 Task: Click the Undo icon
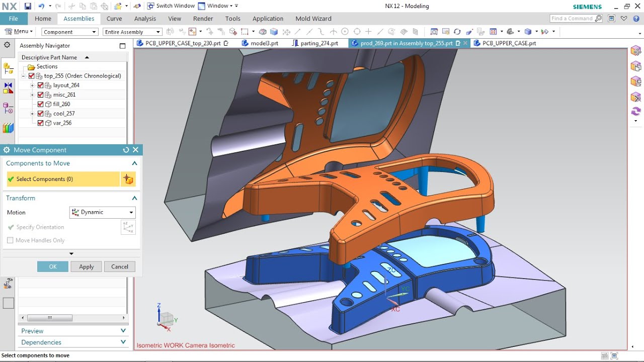42,6
